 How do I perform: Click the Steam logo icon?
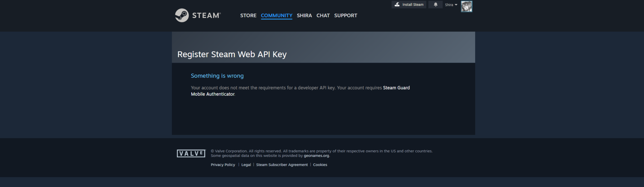[182, 15]
